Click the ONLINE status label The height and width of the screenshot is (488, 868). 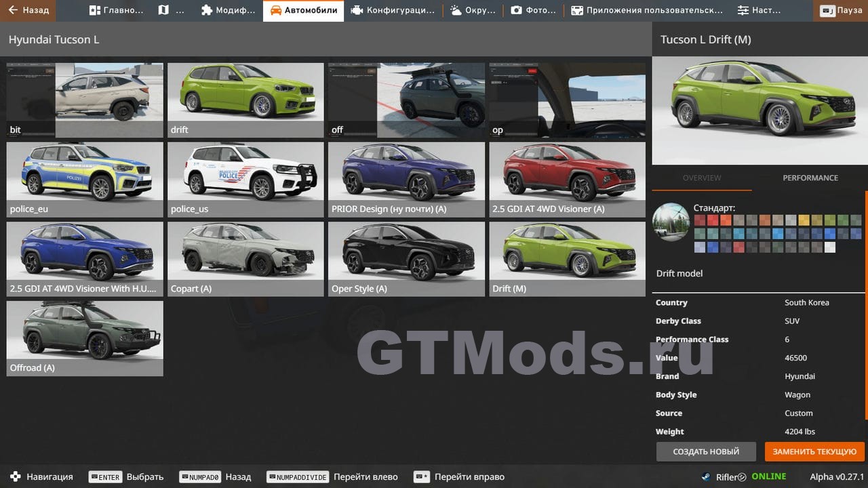(x=769, y=476)
